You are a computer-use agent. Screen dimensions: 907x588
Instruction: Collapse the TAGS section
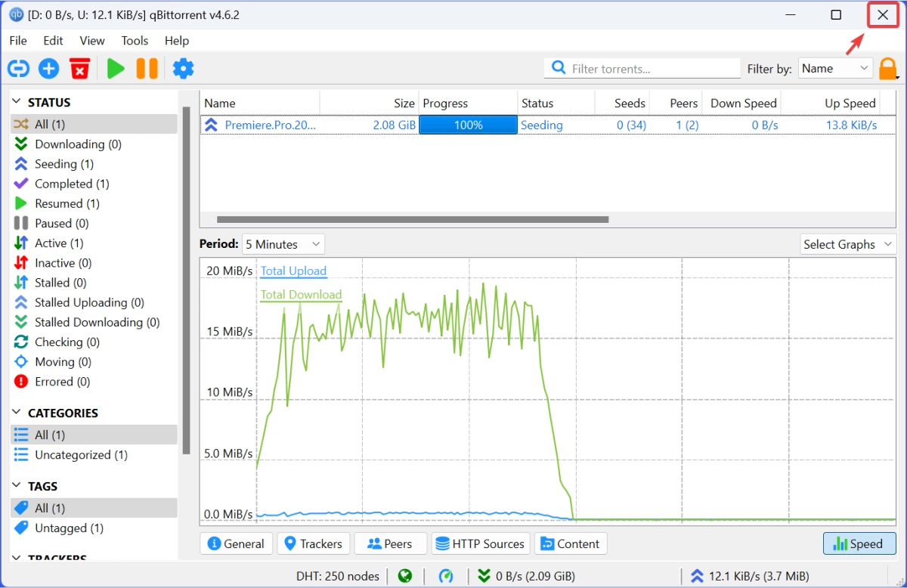point(16,486)
